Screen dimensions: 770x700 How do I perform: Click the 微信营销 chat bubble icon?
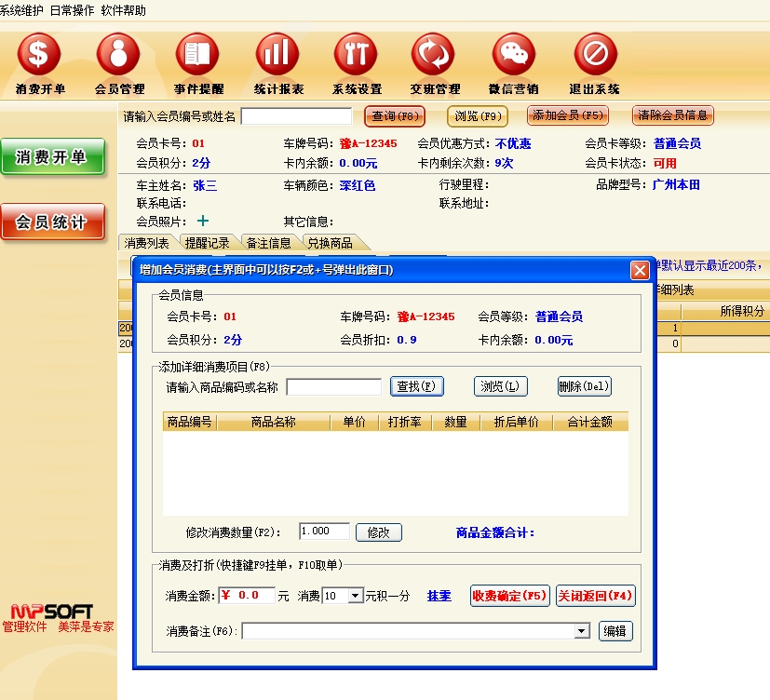[513, 55]
